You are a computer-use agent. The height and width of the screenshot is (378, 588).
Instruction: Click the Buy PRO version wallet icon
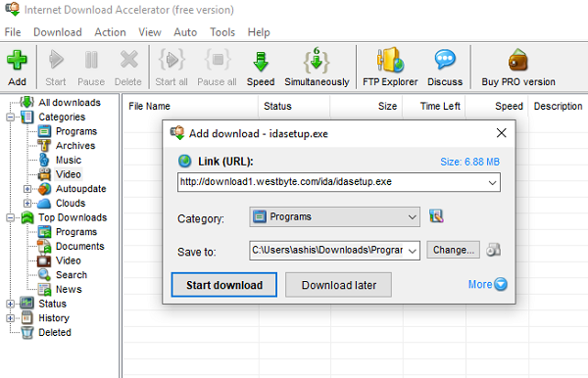(x=518, y=60)
